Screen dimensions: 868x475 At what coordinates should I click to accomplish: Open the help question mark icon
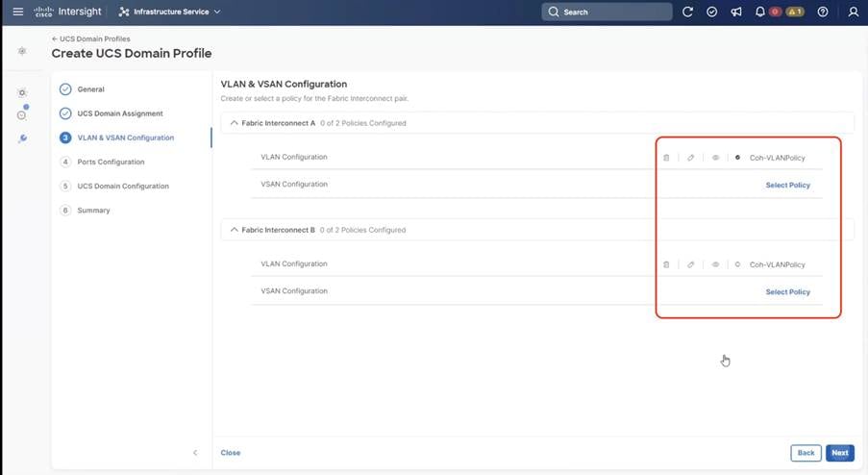(x=823, y=12)
